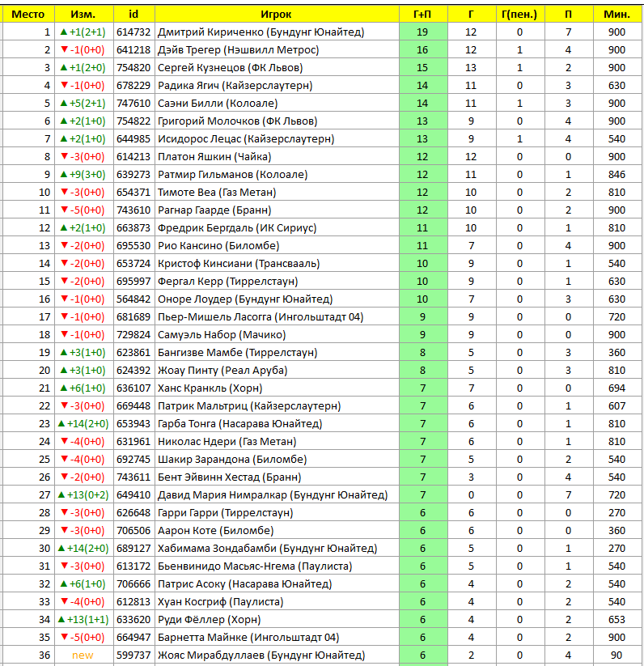Click the Изм. column header
The height and width of the screenshot is (666, 644).
(x=84, y=14)
